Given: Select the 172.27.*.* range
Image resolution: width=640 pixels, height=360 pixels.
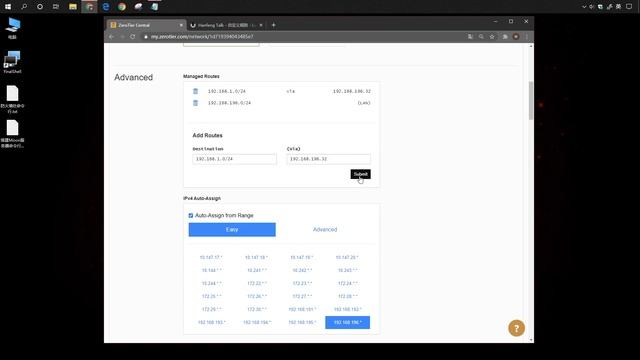Looking at the screenshot, I should click(x=302, y=296).
